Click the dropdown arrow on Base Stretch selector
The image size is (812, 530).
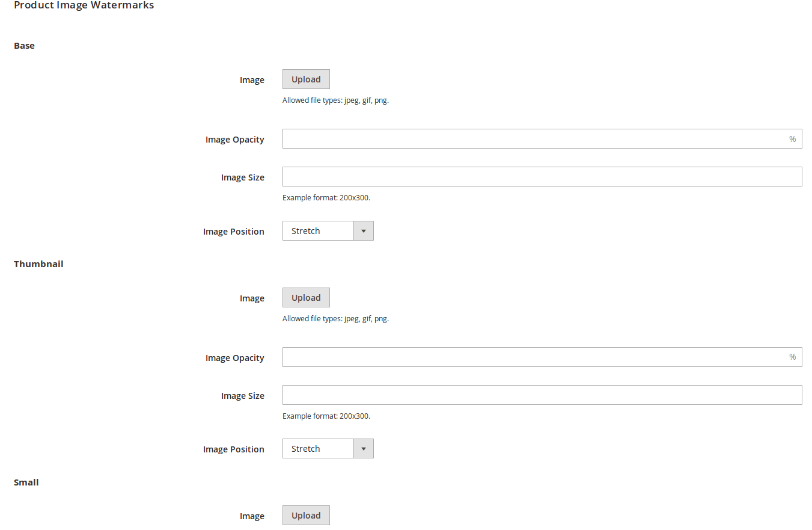click(364, 230)
